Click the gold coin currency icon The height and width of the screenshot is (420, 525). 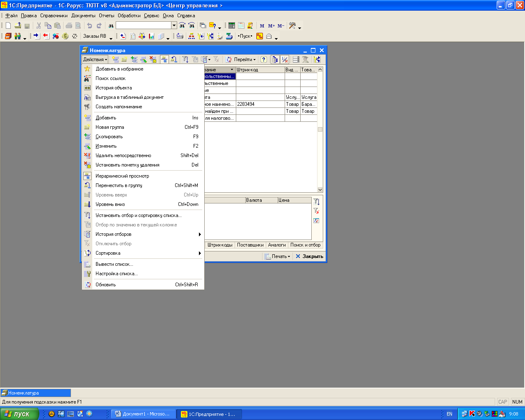point(65,36)
